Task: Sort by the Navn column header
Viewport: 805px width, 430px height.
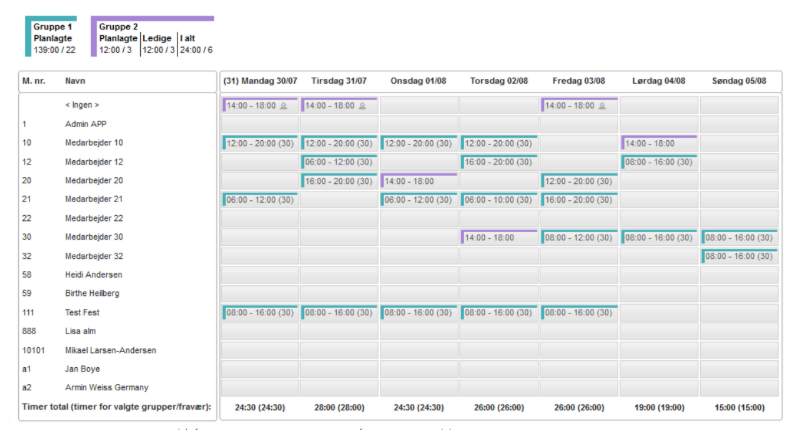Action: tap(75, 81)
